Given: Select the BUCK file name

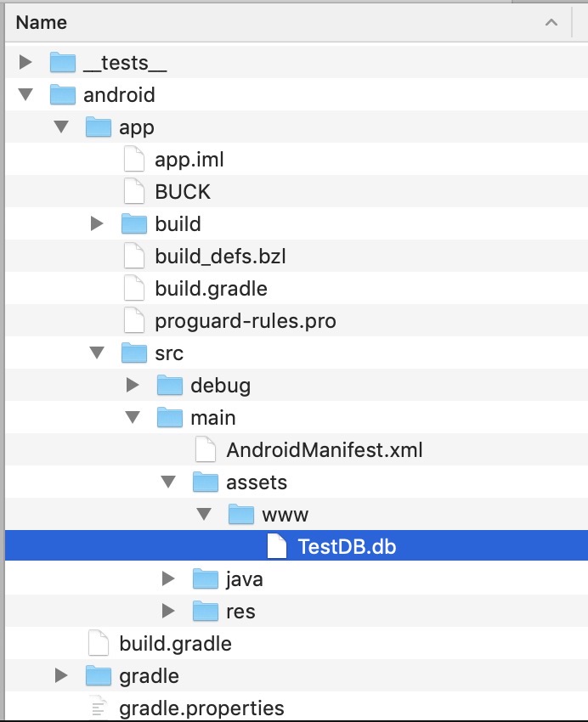Looking at the screenshot, I should coord(183,192).
